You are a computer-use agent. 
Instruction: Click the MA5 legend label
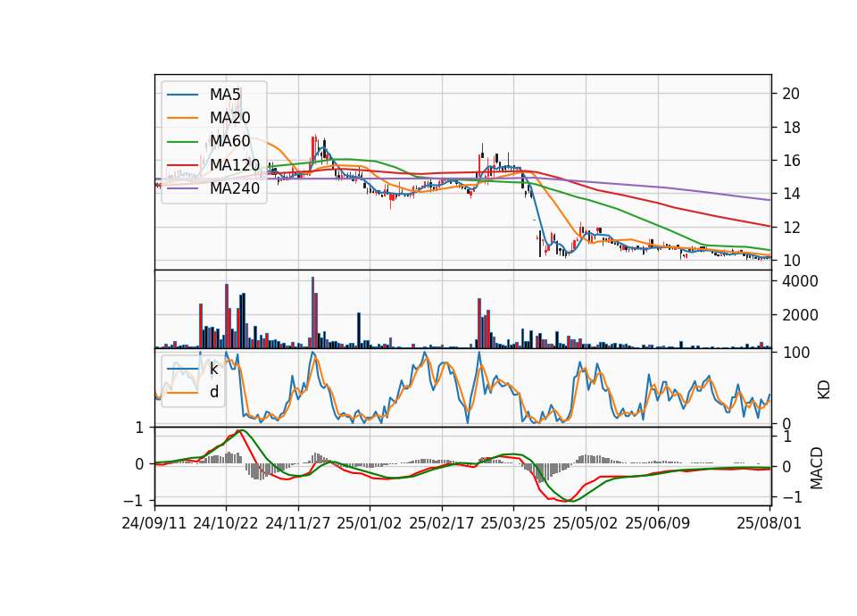coord(225,95)
